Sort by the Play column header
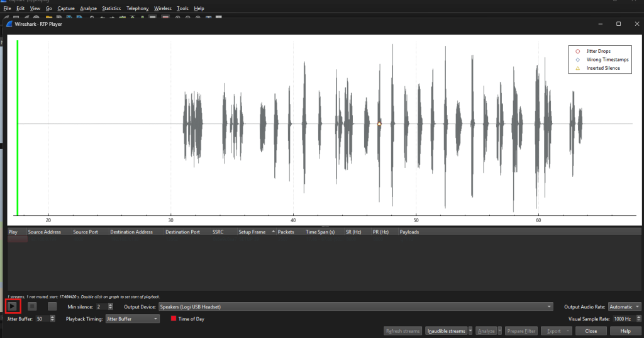 point(17,232)
